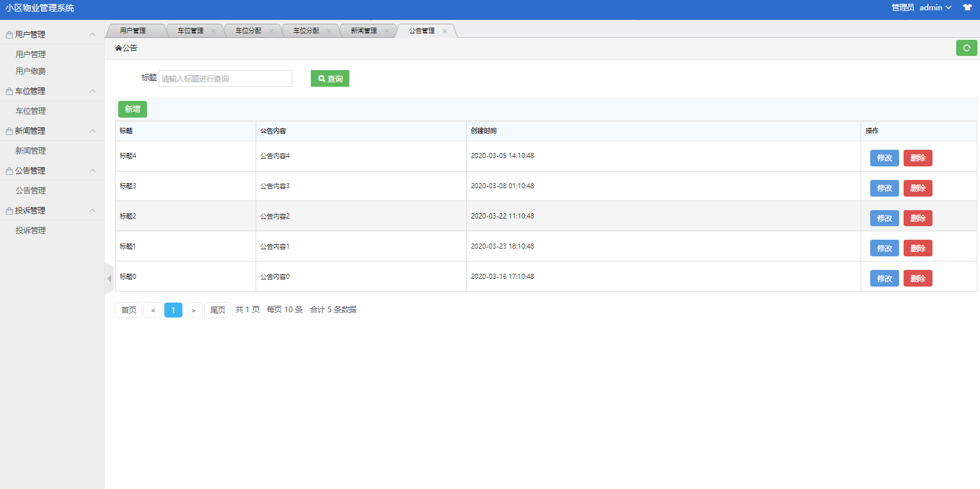The width and height of the screenshot is (980, 489).
Task: Click 修改 for row 标题1
Action: [x=884, y=248]
